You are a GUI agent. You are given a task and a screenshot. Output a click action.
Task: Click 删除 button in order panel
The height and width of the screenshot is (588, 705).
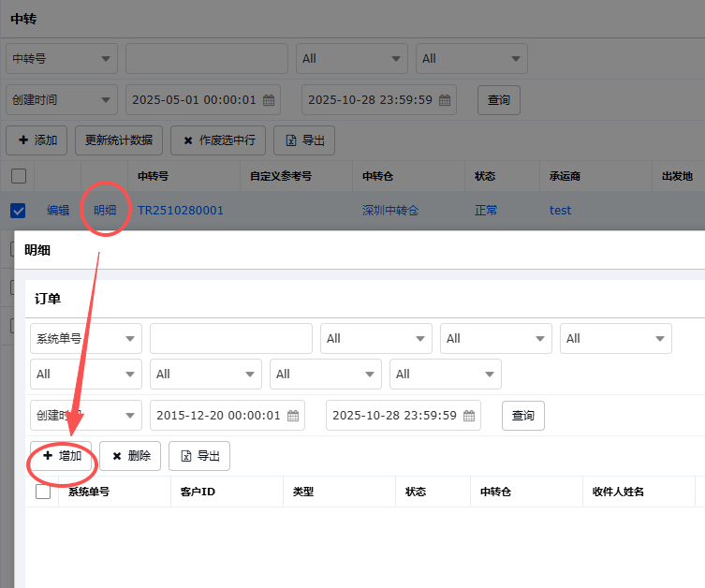pos(130,456)
